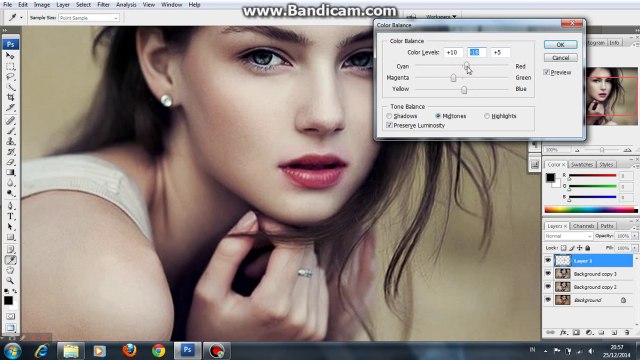The height and width of the screenshot is (360, 640).
Task: Open Chrome from the taskbar
Action: 158,351
